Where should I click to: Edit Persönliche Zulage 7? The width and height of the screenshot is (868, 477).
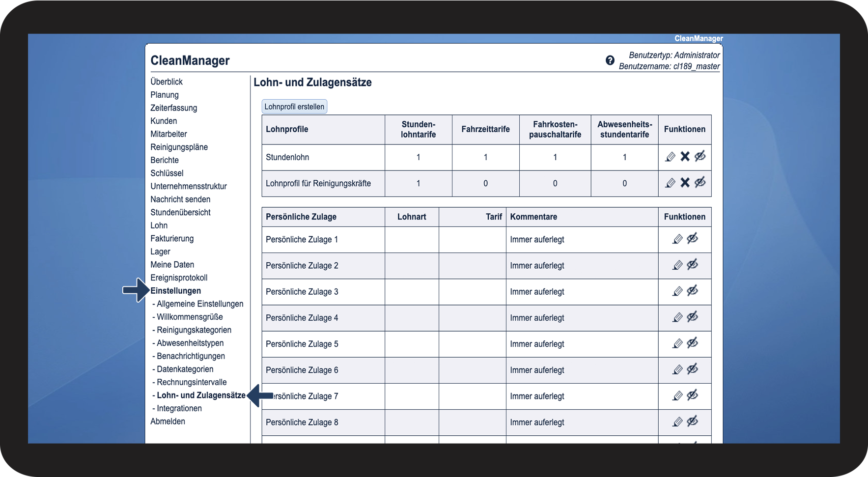pos(677,395)
